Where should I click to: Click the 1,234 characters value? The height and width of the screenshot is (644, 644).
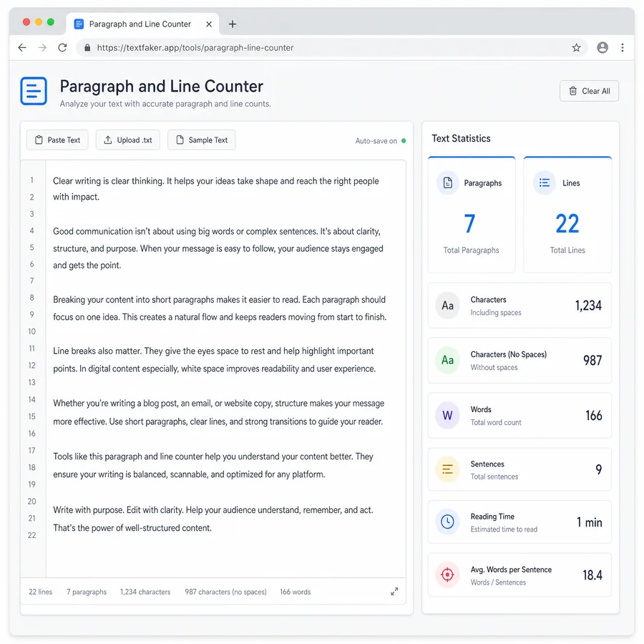588,306
